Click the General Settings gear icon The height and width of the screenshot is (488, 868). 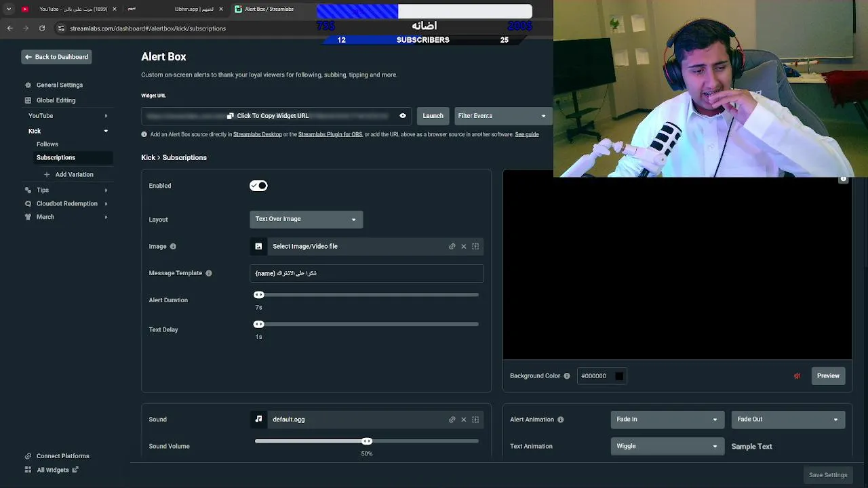[28, 85]
